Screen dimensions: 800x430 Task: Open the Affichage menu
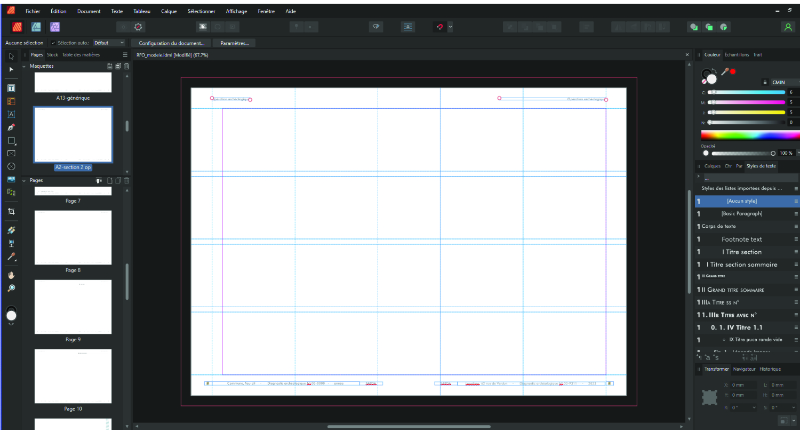click(236, 11)
